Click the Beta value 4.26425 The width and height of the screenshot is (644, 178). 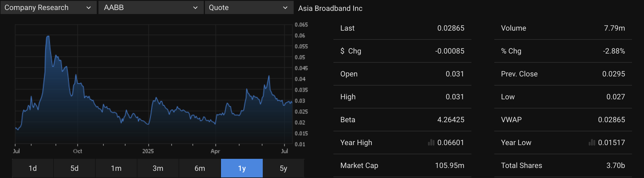(451, 120)
